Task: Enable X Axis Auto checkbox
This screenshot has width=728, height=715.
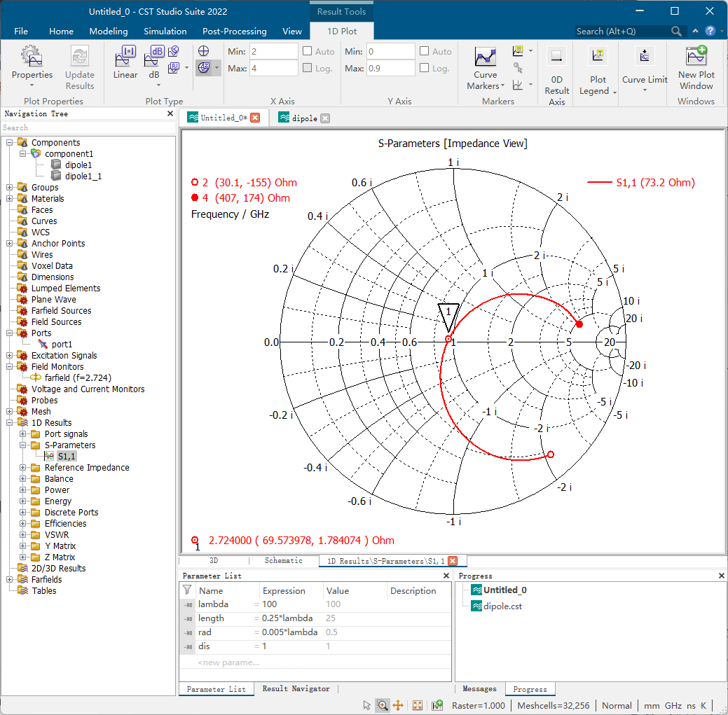Action: (x=308, y=51)
